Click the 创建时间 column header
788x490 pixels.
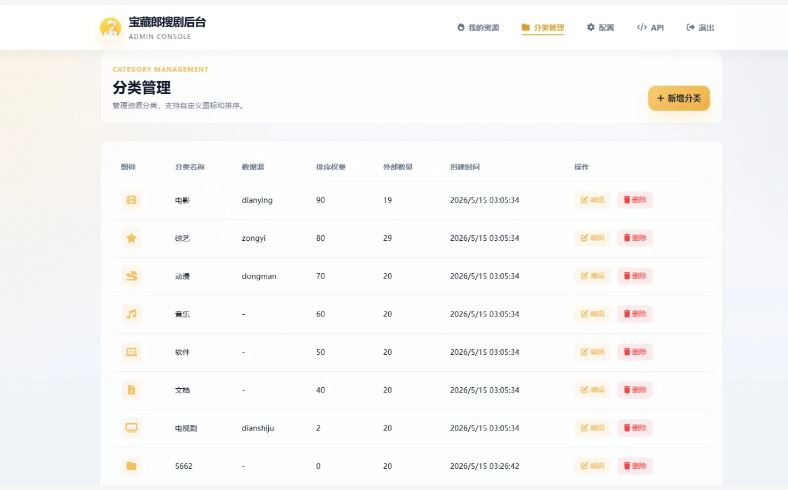465,167
